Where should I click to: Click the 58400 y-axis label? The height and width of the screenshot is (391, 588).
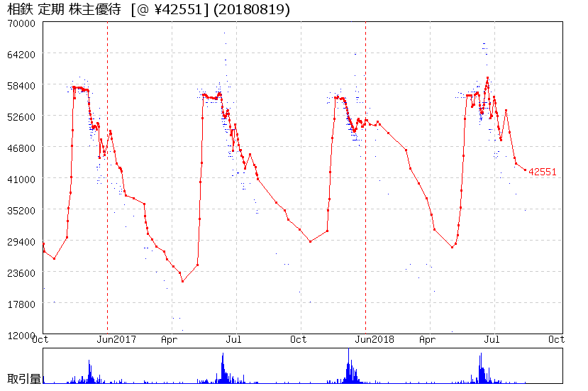pyautogui.click(x=21, y=86)
